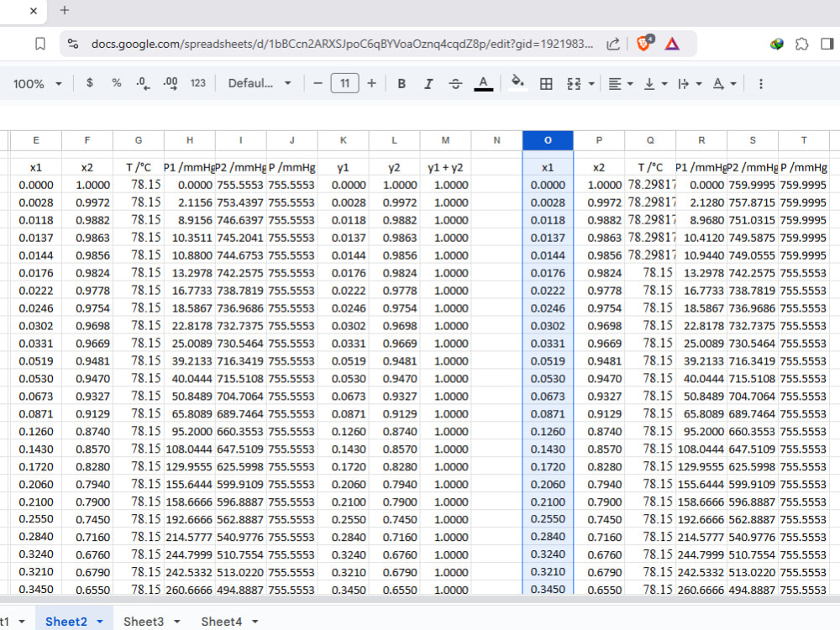
Task: Switch to Sheet3 tab
Action: click(144, 622)
